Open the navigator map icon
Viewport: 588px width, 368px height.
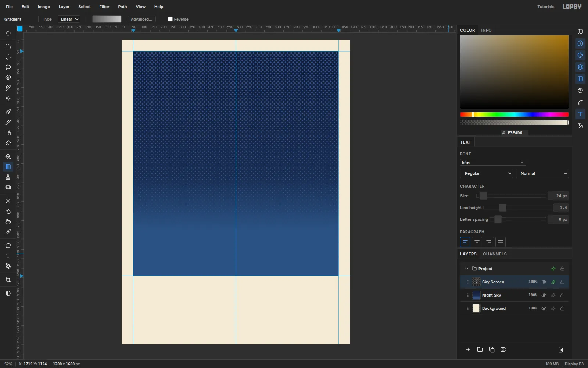coord(580,32)
